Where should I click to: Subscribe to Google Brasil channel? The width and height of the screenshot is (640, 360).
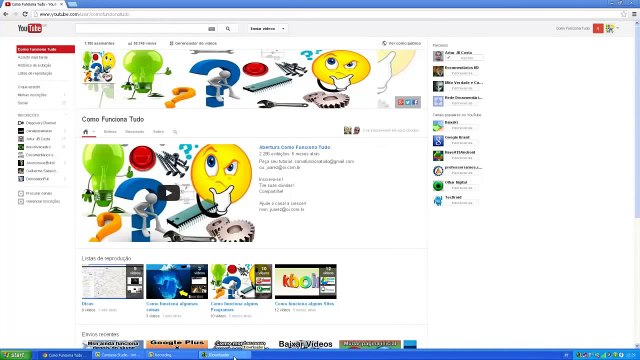[x=462, y=143]
